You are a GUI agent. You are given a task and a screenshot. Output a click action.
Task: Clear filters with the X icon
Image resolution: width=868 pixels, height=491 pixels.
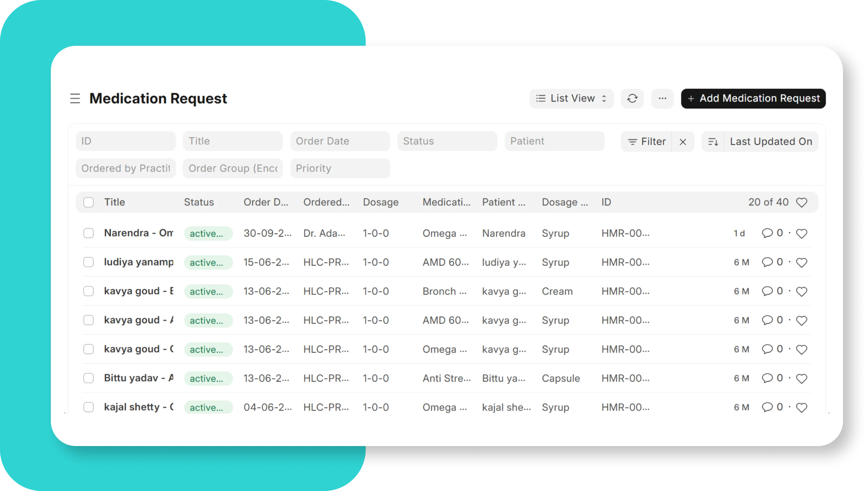click(x=683, y=142)
